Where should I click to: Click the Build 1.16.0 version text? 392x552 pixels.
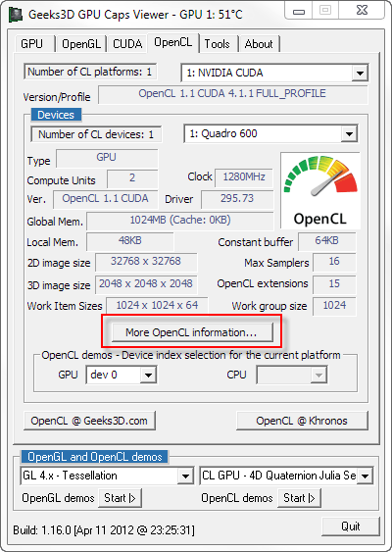click(104, 530)
